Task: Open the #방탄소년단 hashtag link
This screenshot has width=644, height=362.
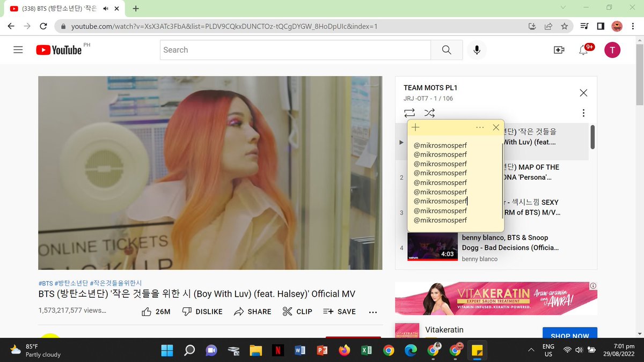Action: click(71, 283)
